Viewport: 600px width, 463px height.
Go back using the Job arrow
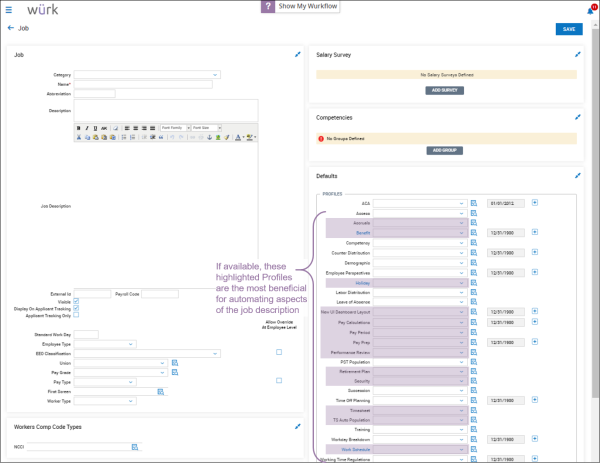tap(11, 28)
